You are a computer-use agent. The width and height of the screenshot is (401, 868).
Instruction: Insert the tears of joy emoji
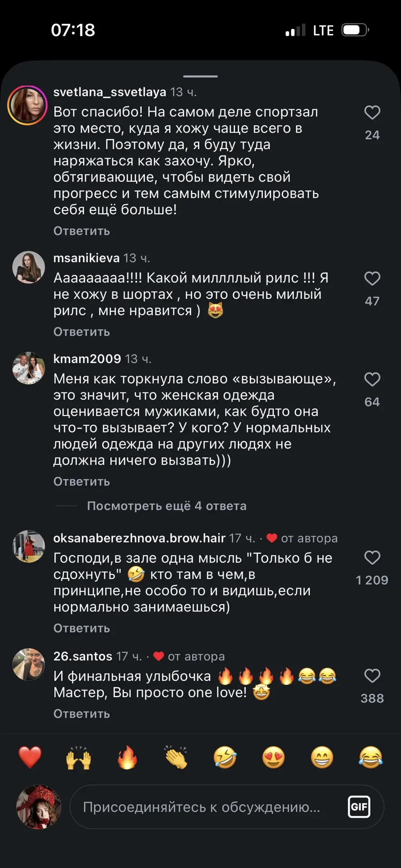[x=371, y=757]
